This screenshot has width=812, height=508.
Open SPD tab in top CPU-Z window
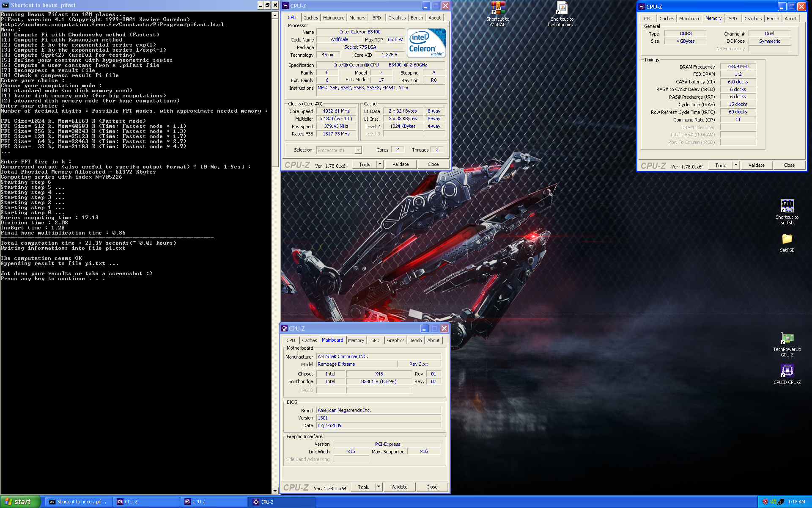coord(377,18)
